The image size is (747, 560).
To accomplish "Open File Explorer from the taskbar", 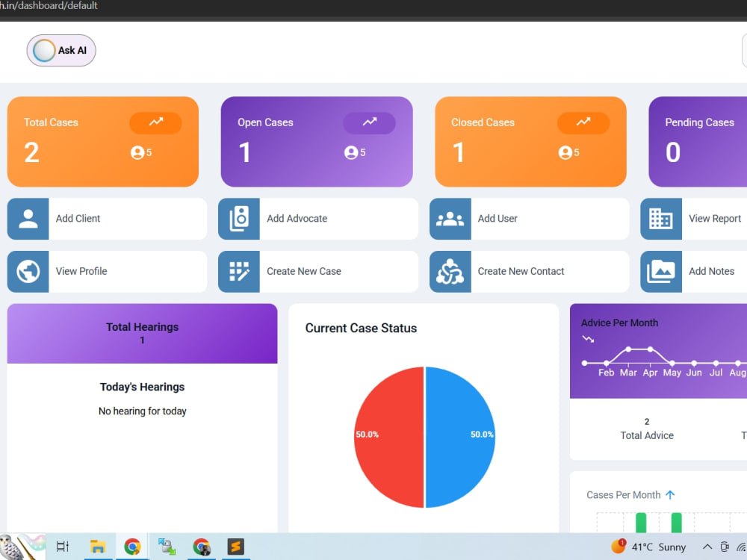I will pos(98,547).
